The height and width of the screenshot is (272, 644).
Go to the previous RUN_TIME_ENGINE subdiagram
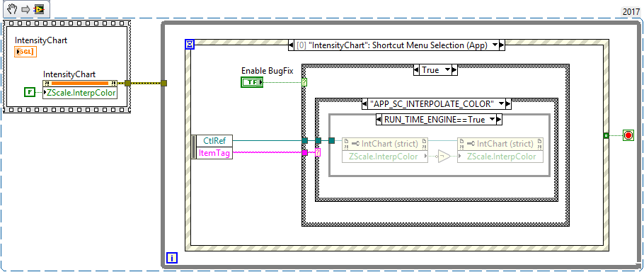[379, 120]
